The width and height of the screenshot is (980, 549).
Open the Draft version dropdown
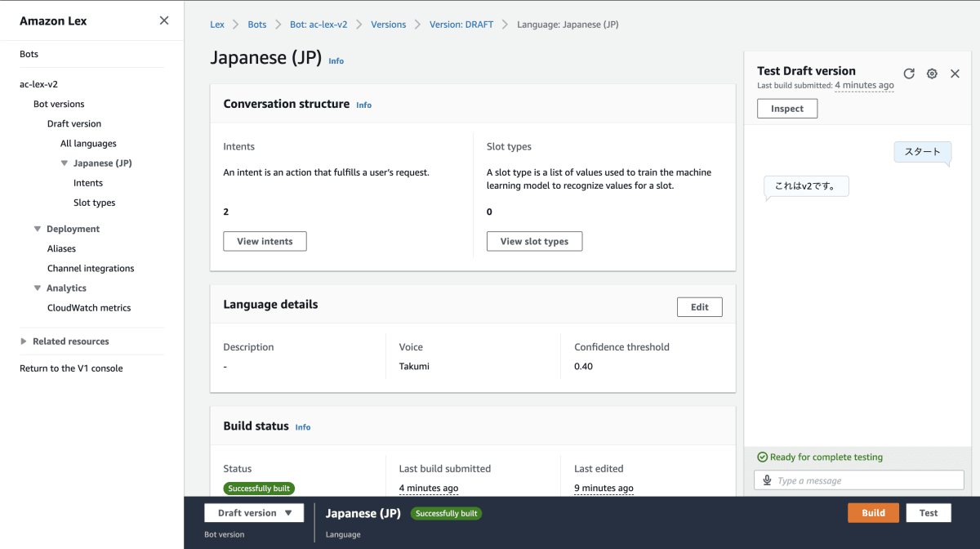tap(254, 513)
